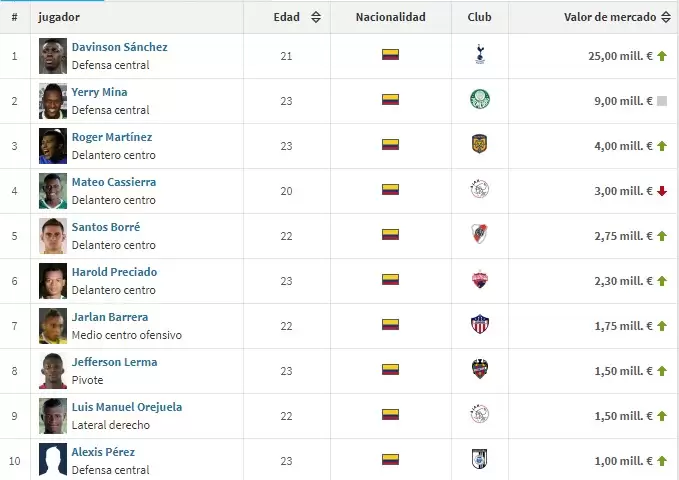Click Tottenham club crest for Davinson Sánchez
The width and height of the screenshot is (679, 480).
(x=479, y=55)
